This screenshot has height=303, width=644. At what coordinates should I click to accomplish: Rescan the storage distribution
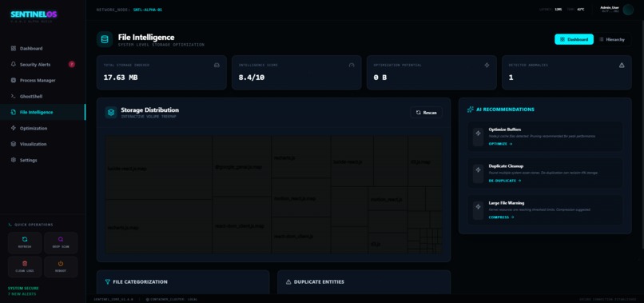(427, 112)
